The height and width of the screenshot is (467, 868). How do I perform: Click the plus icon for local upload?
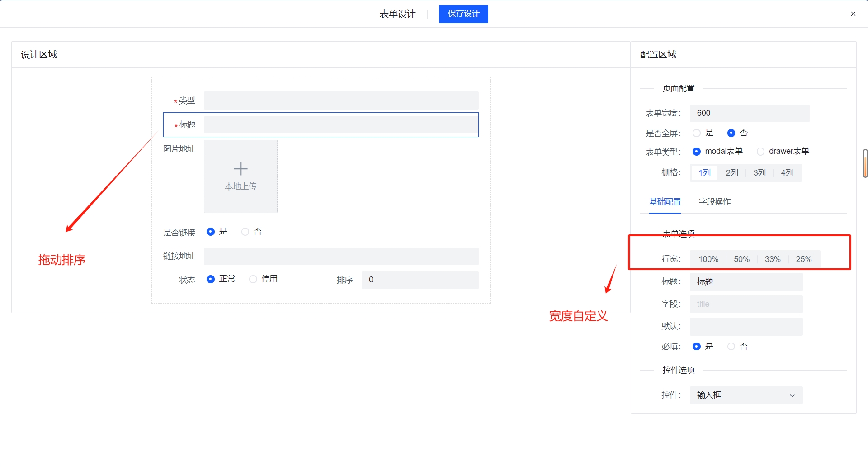[x=241, y=169]
